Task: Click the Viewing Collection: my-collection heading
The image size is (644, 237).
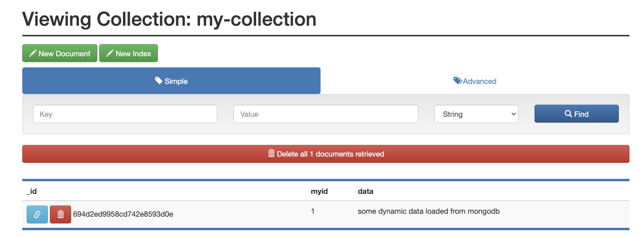Action: coord(169,19)
